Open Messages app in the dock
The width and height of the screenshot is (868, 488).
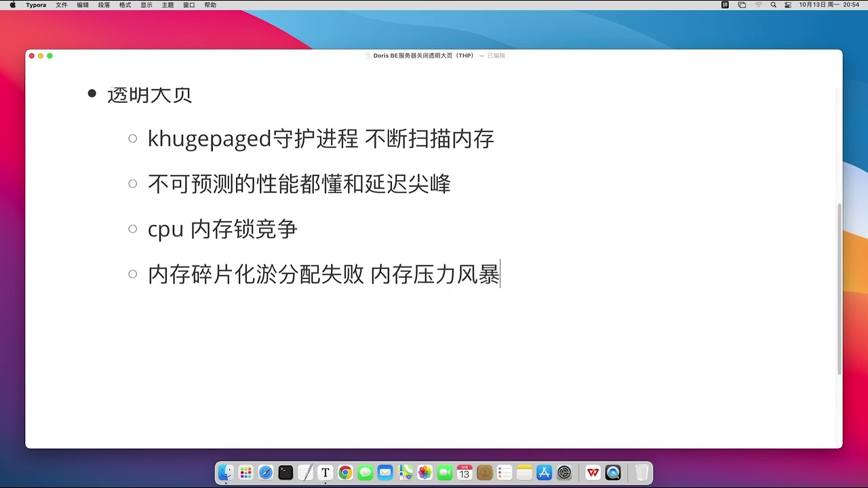coord(366,472)
